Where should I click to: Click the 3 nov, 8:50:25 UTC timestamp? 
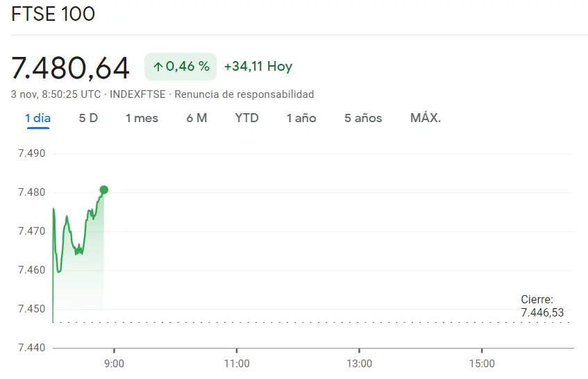pos(56,94)
